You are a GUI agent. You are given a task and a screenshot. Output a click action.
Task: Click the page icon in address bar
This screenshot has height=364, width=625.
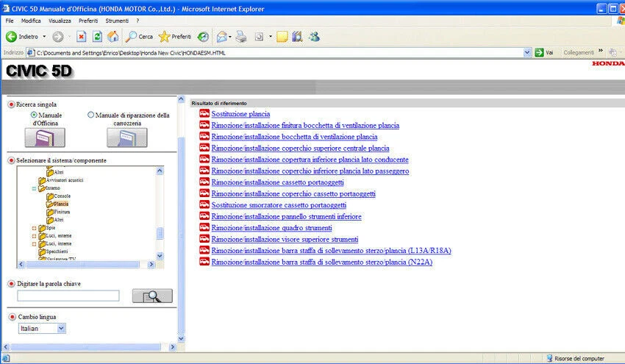[31, 53]
